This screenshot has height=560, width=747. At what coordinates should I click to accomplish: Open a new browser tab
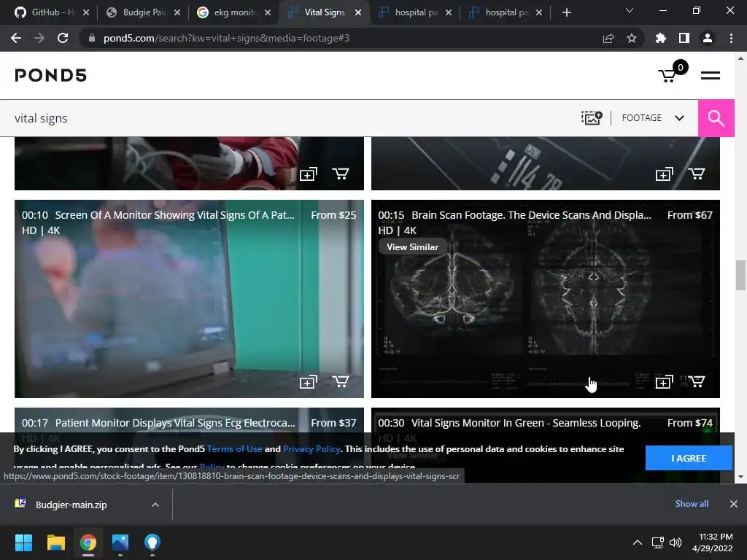(x=566, y=12)
